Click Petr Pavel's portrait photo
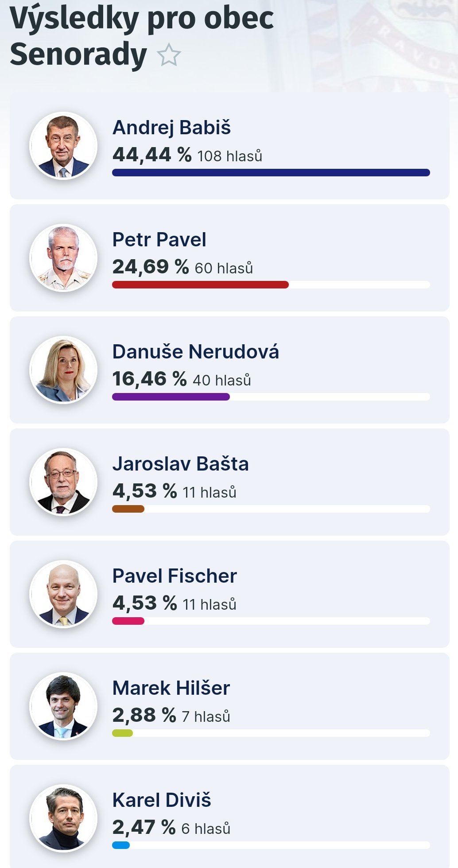The height and width of the screenshot is (868, 458). coord(63,258)
